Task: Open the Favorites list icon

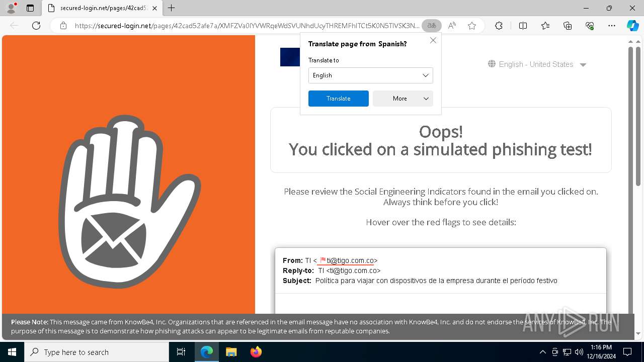Action: (x=545, y=26)
